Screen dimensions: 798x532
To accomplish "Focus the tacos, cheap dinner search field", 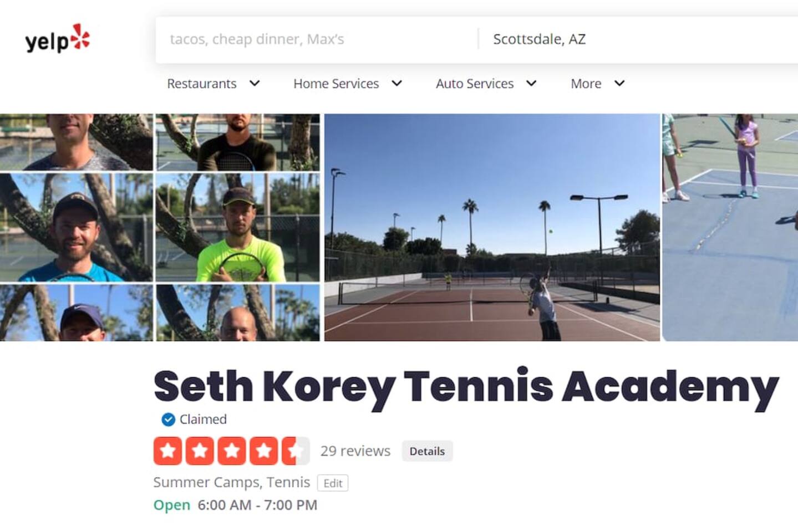I will pyautogui.click(x=316, y=39).
